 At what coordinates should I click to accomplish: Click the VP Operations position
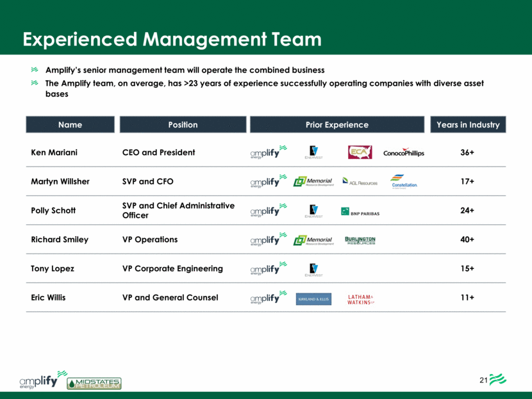[x=150, y=240]
